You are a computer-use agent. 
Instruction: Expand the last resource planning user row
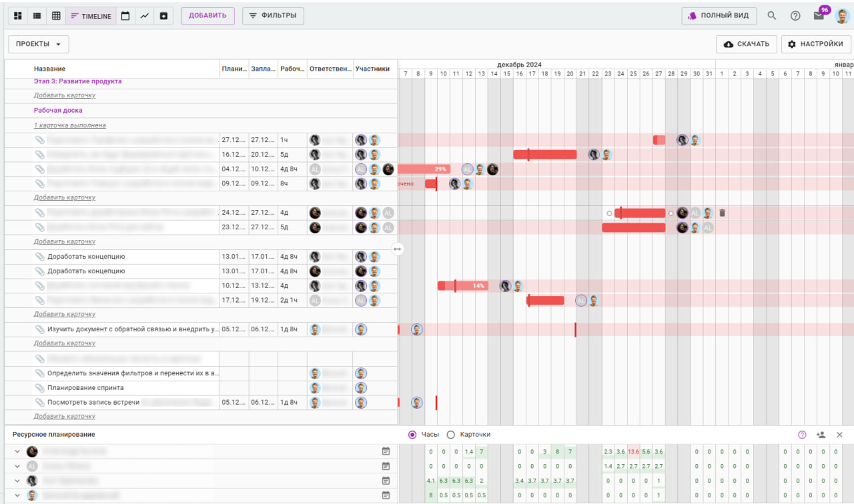[17, 495]
